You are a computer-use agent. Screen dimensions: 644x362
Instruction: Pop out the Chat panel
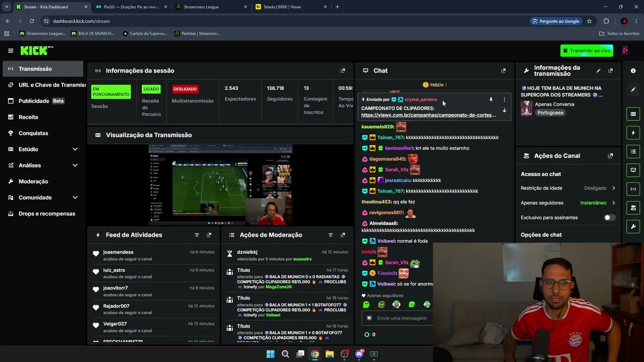(x=503, y=71)
